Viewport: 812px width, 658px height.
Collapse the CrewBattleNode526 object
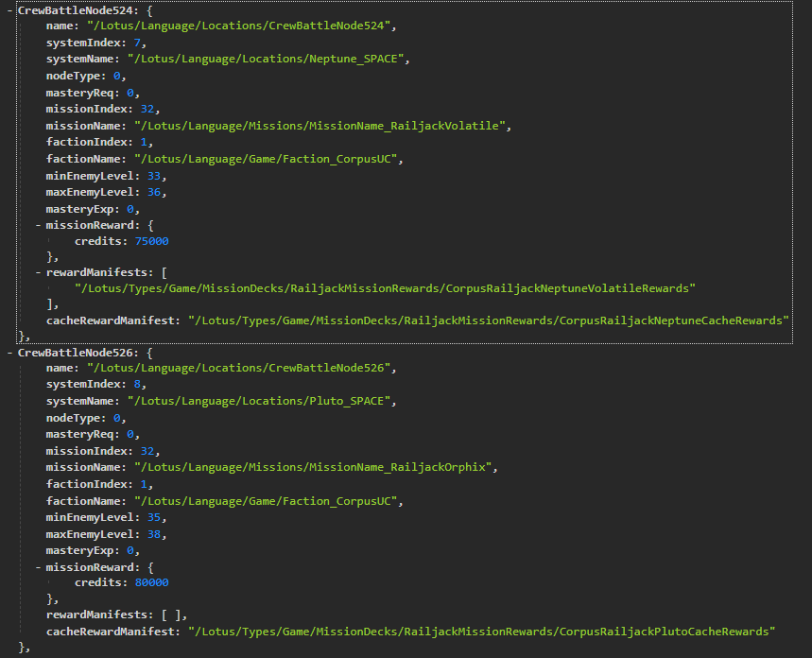[9, 351]
